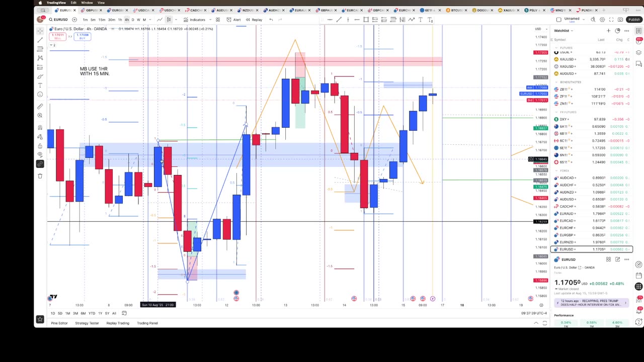Open the Pine Editor tab
644x362 pixels.
click(59, 323)
